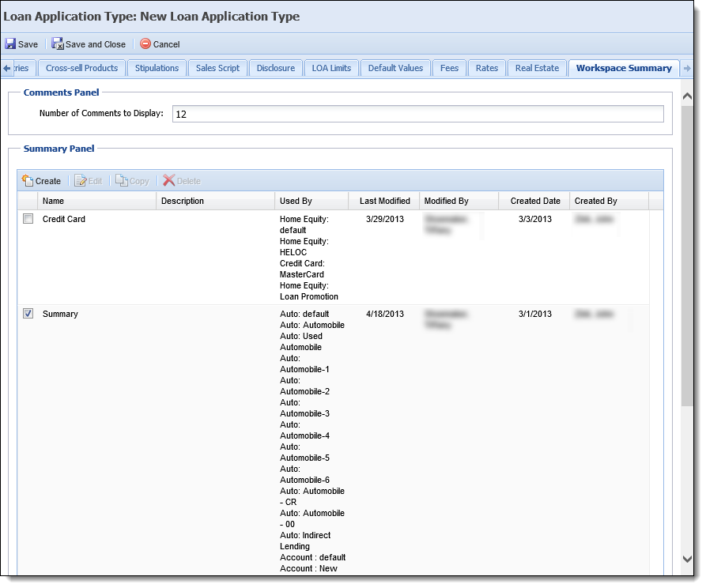Click the red Cancel icon
Screen dimensions: 706x588
(145, 43)
